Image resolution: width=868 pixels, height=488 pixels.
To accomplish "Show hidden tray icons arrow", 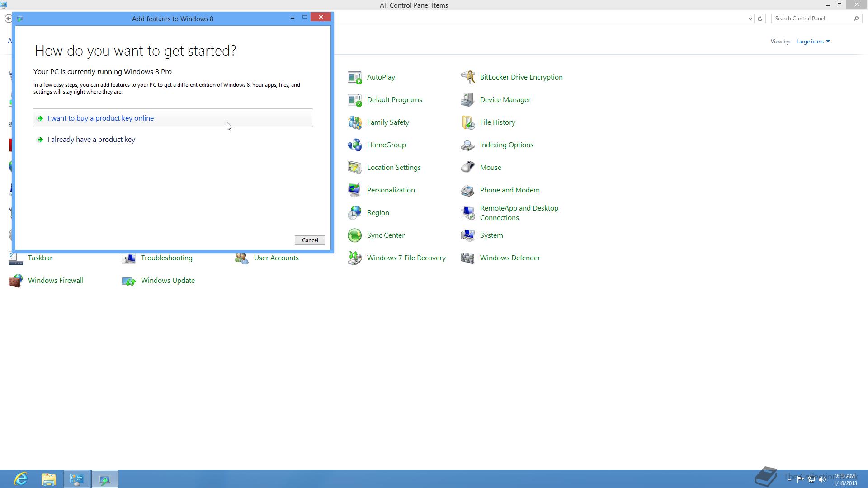I will pos(789,479).
